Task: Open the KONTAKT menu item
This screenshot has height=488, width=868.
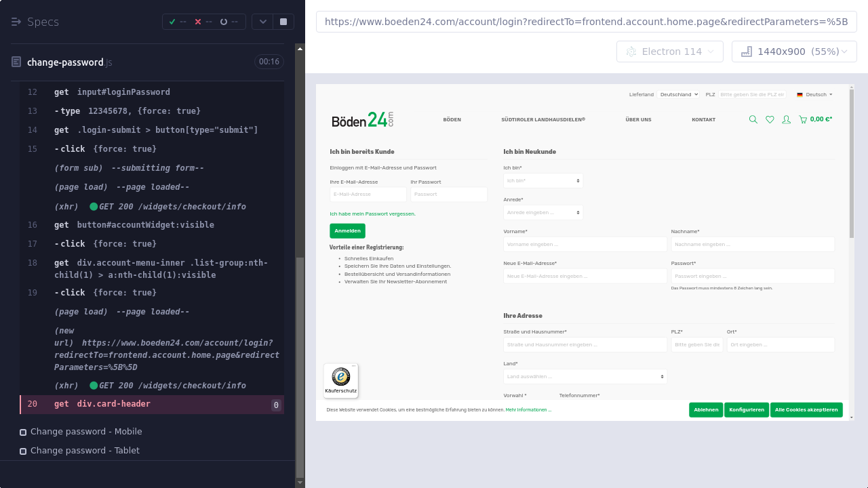Action: (703, 119)
